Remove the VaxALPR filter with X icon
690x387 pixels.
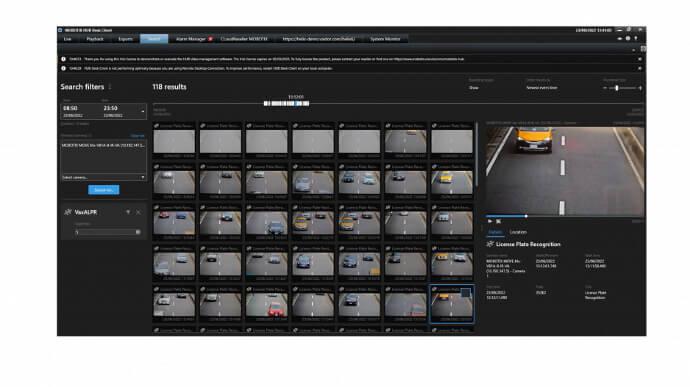pyautogui.click(x=139, y=212)
